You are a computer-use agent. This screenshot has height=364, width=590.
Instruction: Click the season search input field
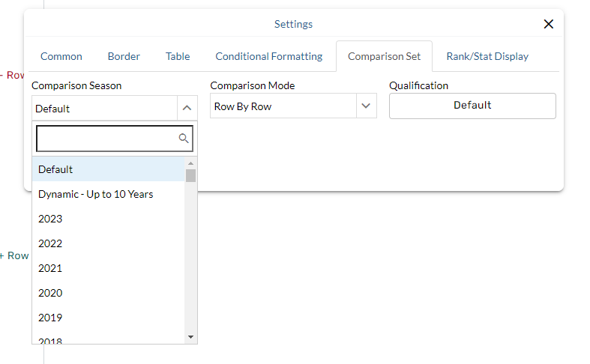106,139
